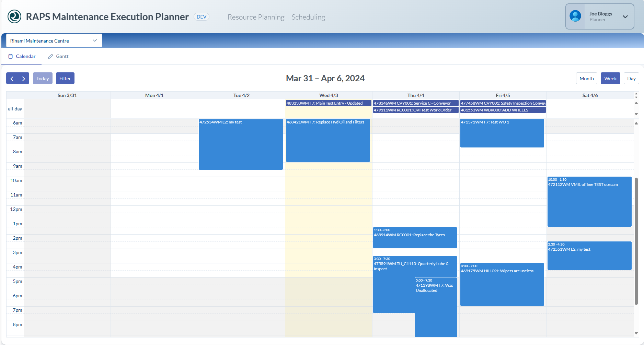Expand the Joe Bloggs user menu chevron
This screenshot has width=644, height=345.
(625, 16)
